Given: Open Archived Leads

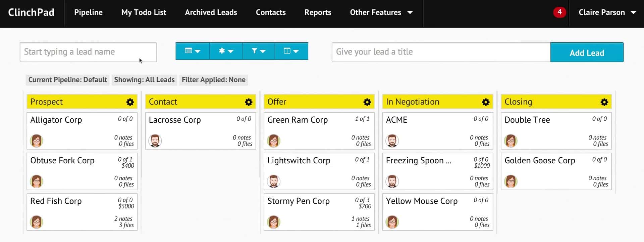Looking at the screenshot, I should (x=211, y=12).
